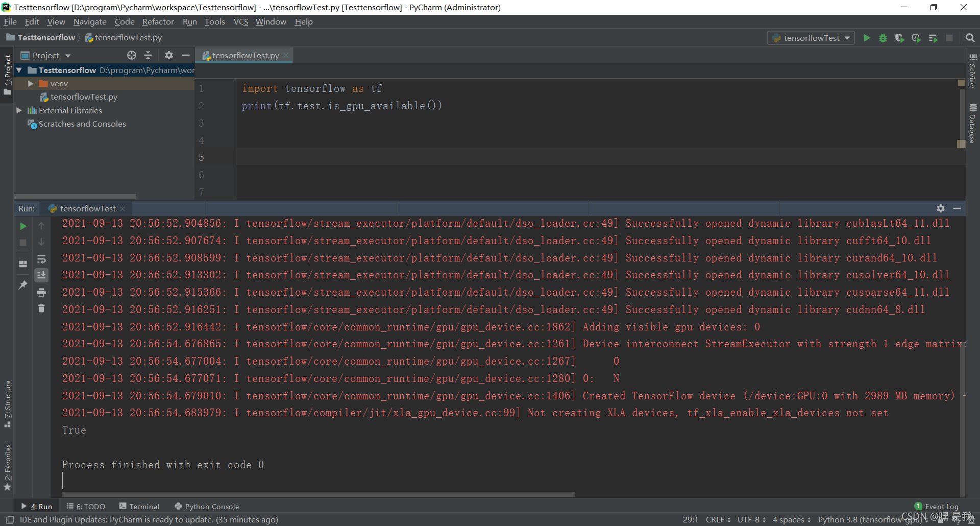Clear the Run console output
980x526 pixels.
(x=41, y=308)
